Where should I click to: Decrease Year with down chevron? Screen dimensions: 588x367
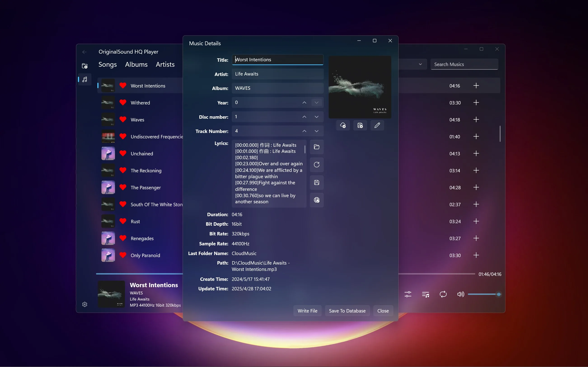pyautogui.click(x=316, y=103)
